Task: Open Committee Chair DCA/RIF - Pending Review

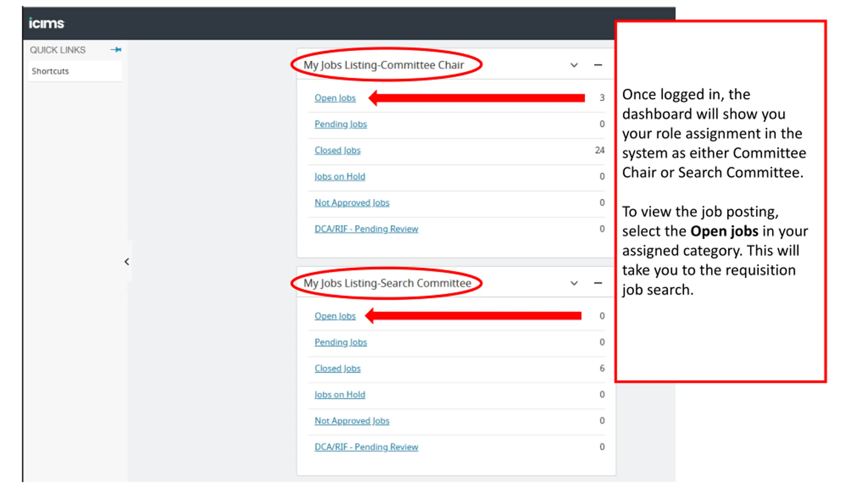Action: 366,229
